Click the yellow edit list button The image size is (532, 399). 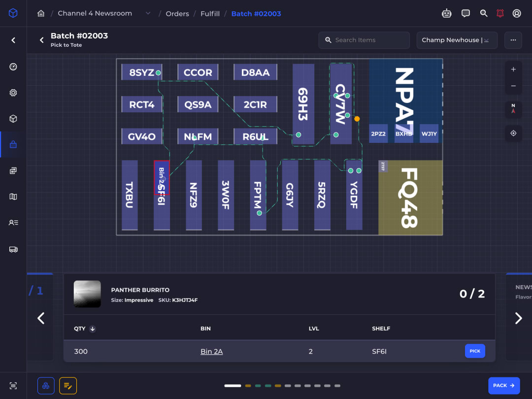point(68,386)
